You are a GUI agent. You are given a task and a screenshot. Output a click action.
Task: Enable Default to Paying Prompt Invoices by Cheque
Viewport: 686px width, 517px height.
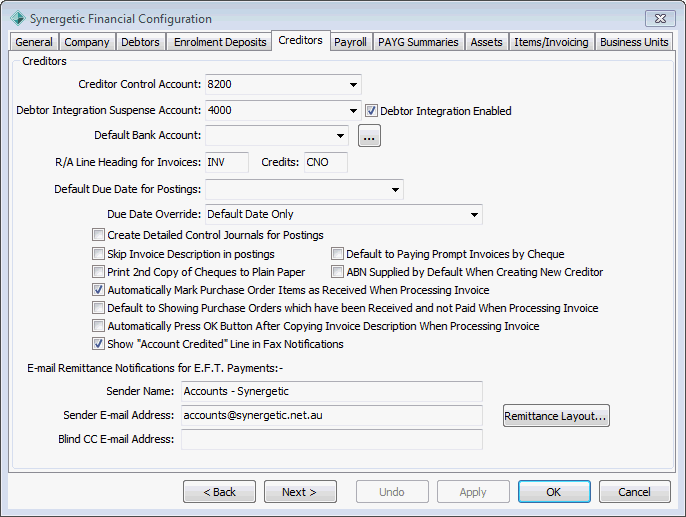[337, 254]
